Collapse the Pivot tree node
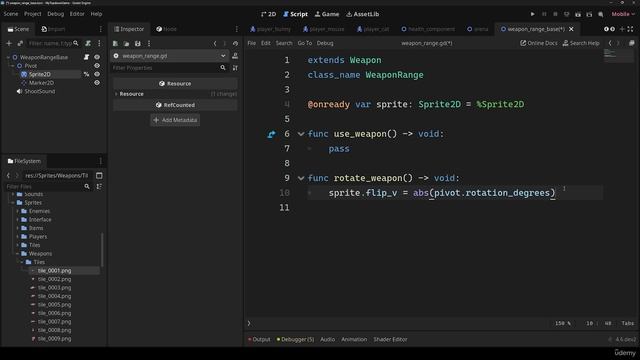 [x=13, y=66]
